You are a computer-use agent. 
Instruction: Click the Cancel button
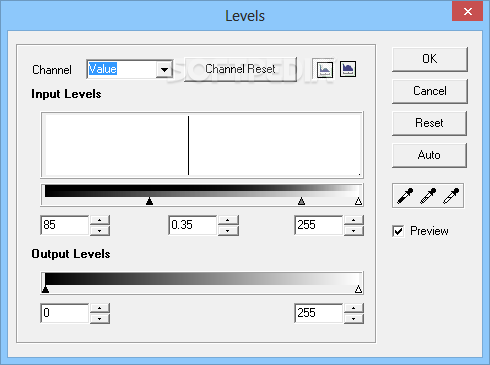click(x=430, y=91)
